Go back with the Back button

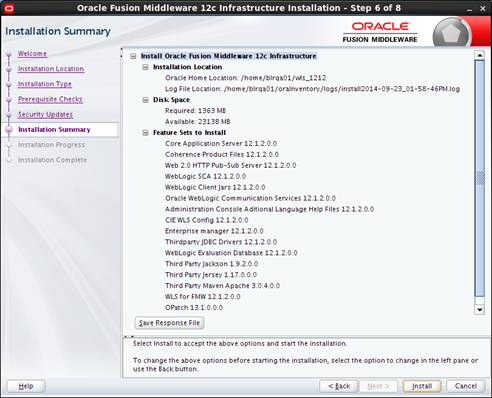[x=339, y=386]
